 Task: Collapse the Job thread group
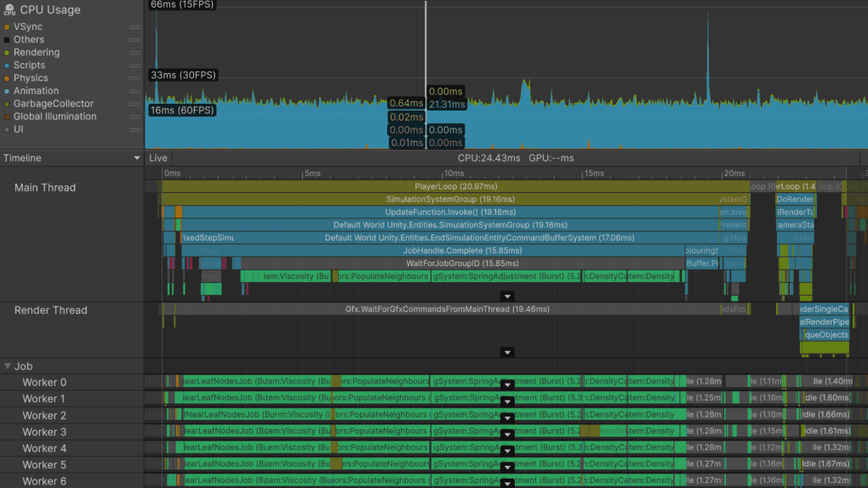pyautogui.click(x=8, y=366)
